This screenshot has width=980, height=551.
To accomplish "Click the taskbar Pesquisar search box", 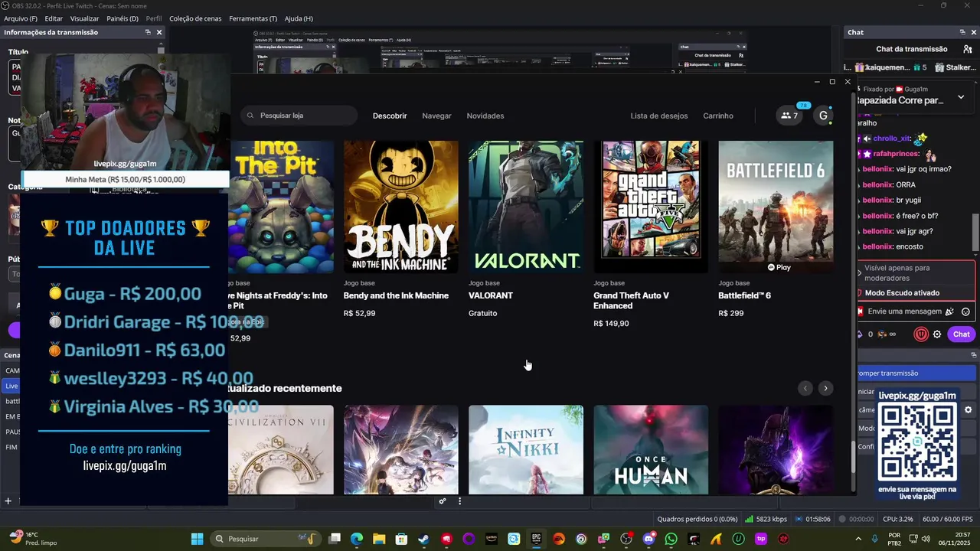I will click(x=264, y=539).
